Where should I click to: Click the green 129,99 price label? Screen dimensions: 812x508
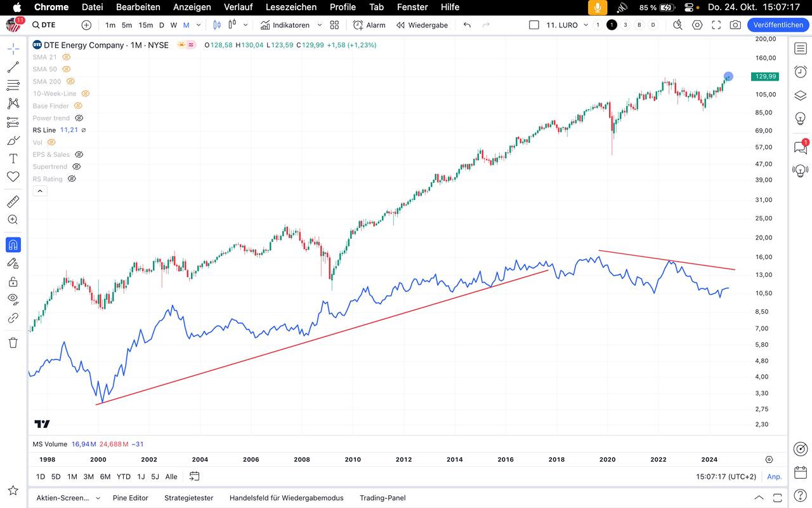[764, 76]
